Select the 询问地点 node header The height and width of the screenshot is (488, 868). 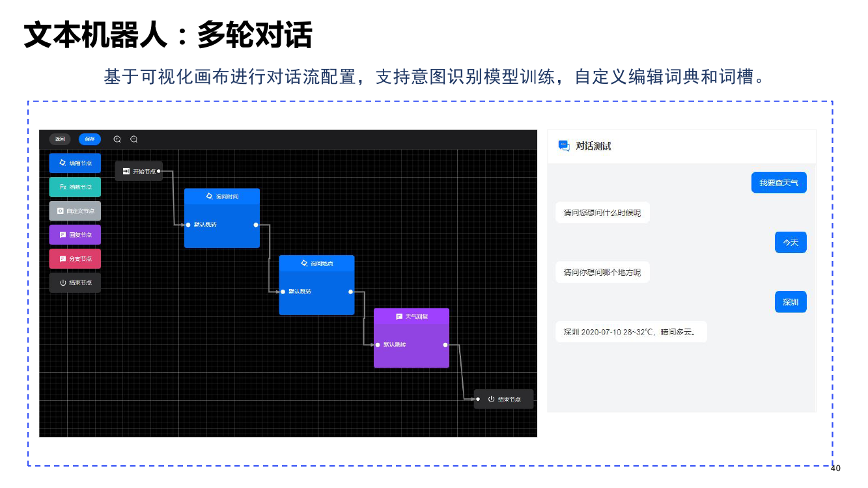point(316,264)
